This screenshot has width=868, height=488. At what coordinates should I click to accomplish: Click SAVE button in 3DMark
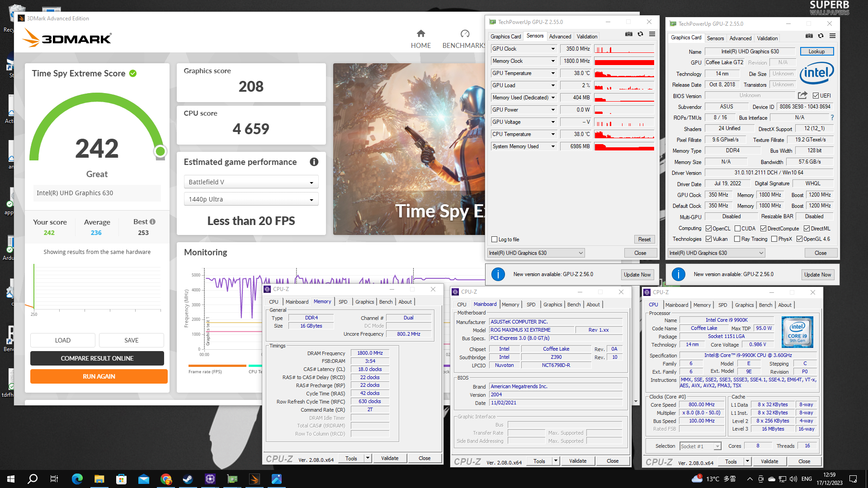pos(132,340)
